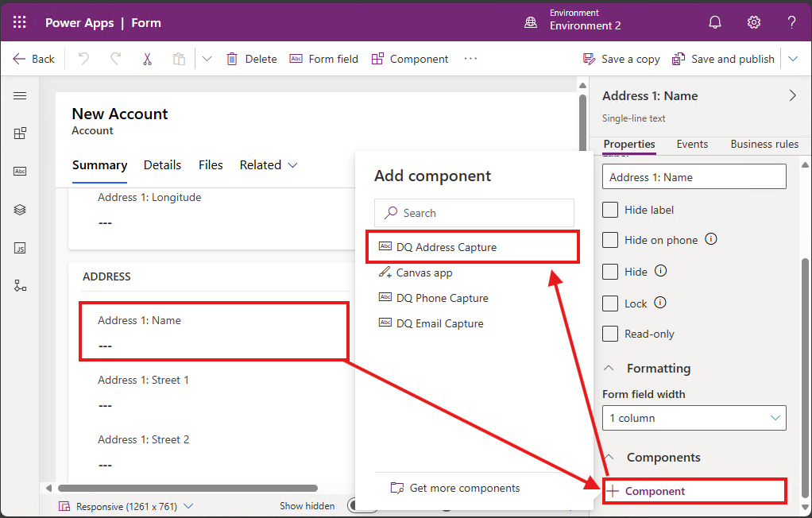Choose DQ Address Capture component
The height and width of the screenshot is (518, 812).
click(x=472, y=247)
